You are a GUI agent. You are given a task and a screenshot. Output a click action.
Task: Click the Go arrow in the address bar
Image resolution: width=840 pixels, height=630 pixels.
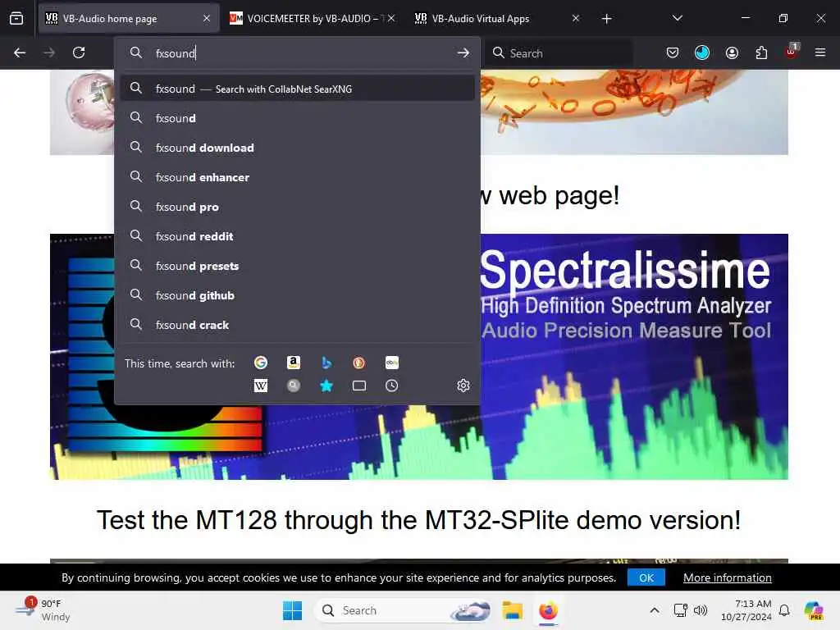coord(463,52)
